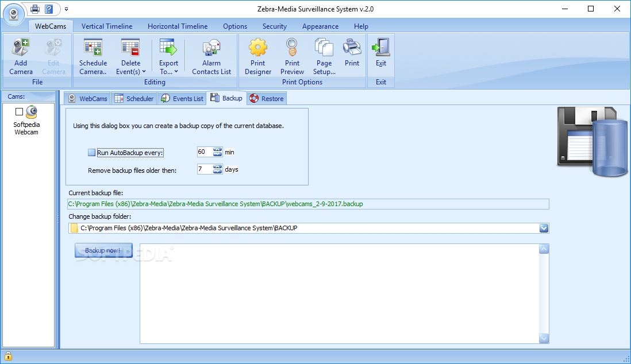Switch to the Scheduler page tab
Viewport: 631px width, 364px height.
click(x=134, y=99)
